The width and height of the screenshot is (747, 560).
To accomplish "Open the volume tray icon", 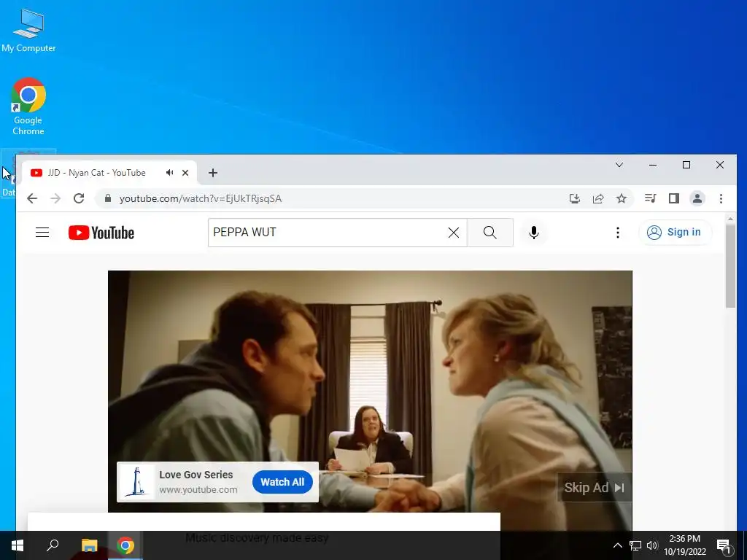I will point(652,545).
